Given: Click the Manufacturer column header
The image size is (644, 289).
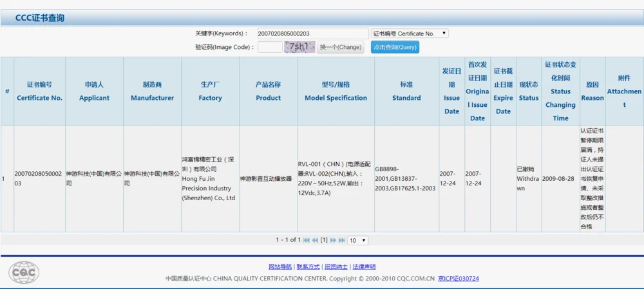Looking at the screenshot, I should (153, 91).
